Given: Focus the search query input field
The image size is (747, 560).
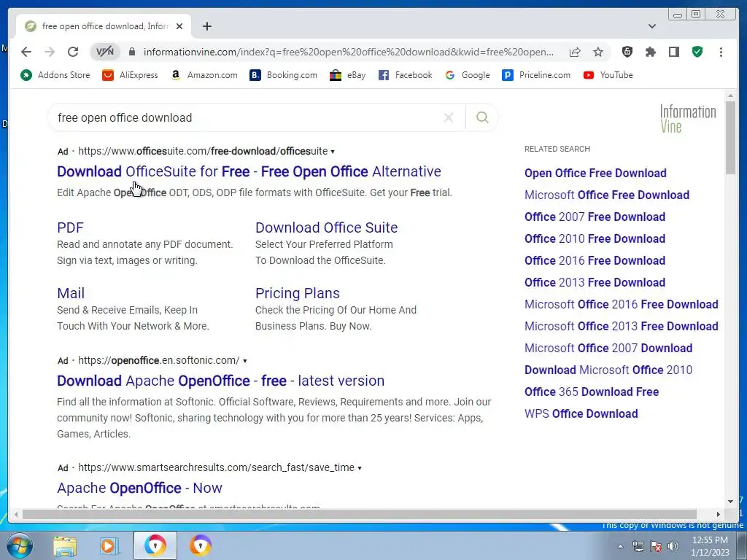Looking at the screenshot, I should pyautogui.click(x=248, y=117).
